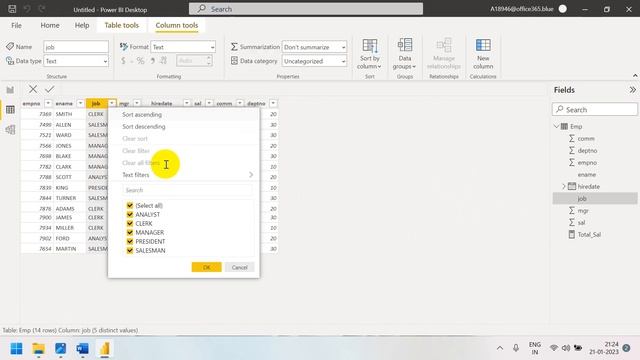
Task: Click Cancel in the filter popup
Action: (x=240, y=267)
